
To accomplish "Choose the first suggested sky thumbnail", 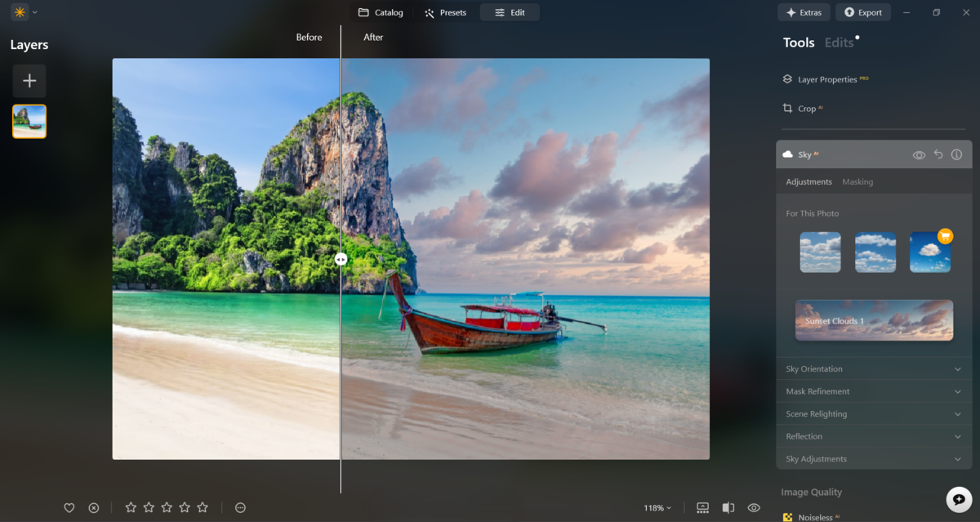I will [820, 252].
